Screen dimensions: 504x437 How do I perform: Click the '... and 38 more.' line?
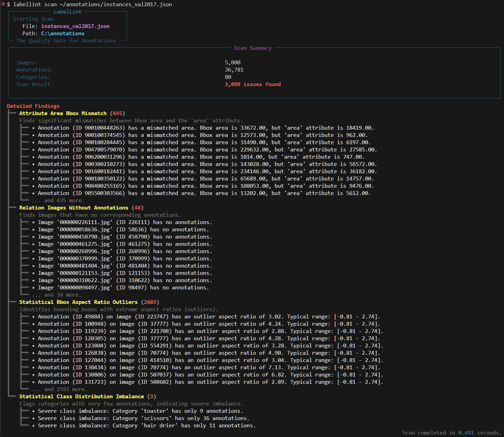click(57, 295)
